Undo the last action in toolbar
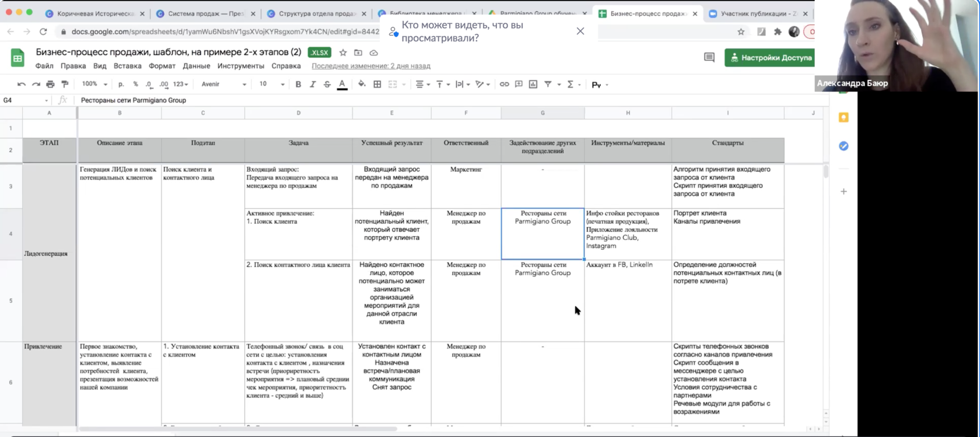Screen dimensions: 980x437 (22, 85)
